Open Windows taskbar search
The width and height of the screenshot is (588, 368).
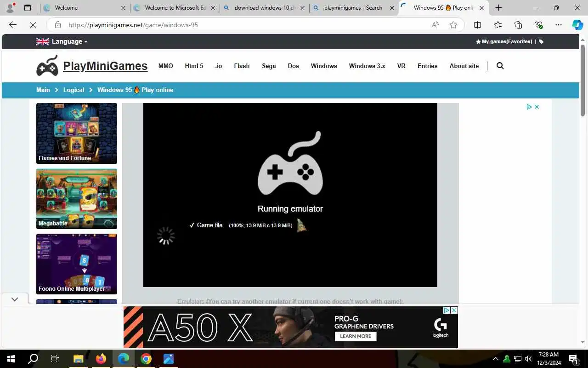33,359
